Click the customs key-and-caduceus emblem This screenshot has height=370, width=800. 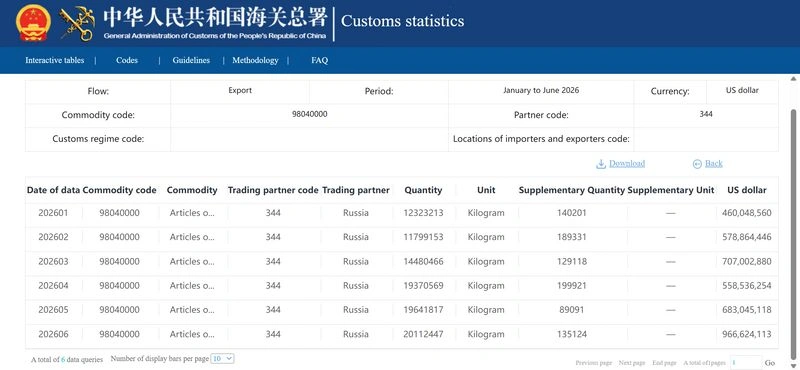coord(77,23)
